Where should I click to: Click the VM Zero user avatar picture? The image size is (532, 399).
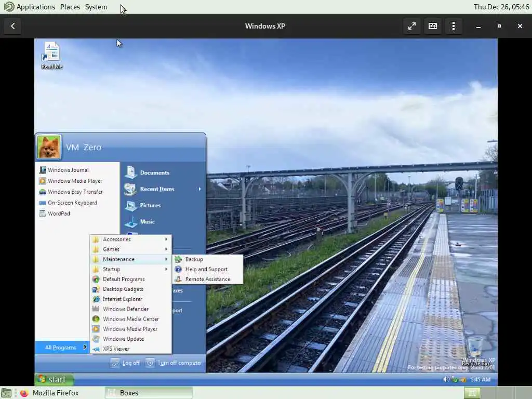49,147
